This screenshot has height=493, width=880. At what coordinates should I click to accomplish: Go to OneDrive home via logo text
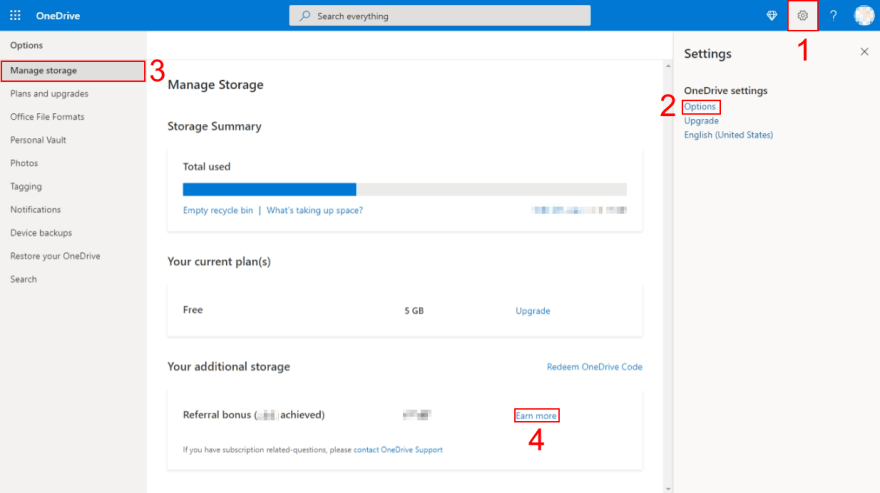[58, 16]
